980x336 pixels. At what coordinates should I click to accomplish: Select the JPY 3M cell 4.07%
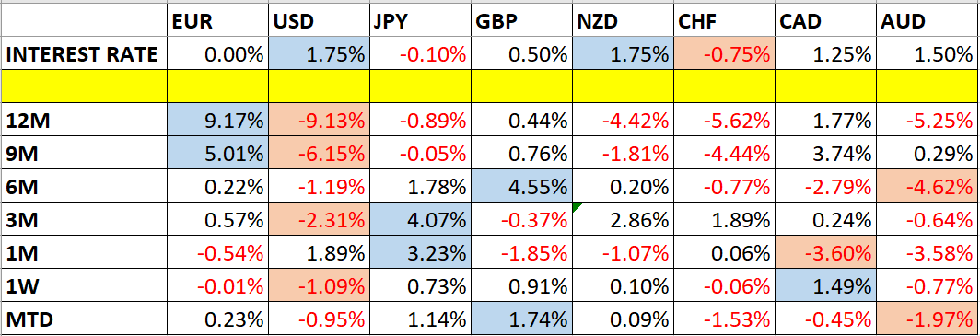[420, 220]
